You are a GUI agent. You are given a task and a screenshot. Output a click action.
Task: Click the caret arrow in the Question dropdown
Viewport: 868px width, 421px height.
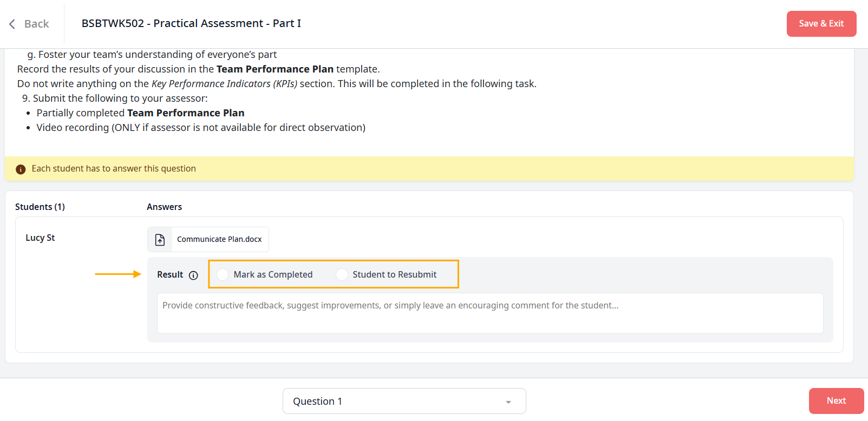[x=508, y=402]
